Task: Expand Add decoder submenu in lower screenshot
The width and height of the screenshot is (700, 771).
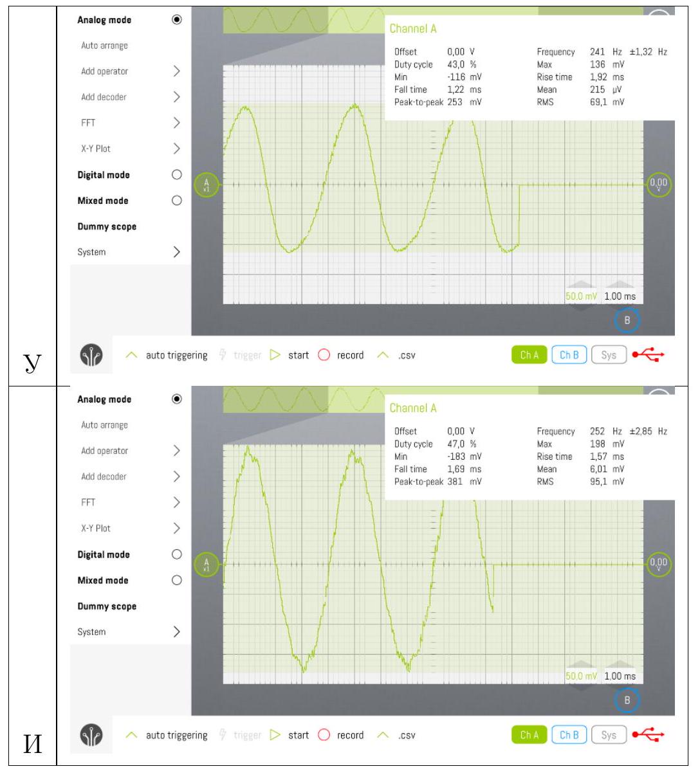Action: (x=176, y=476)
